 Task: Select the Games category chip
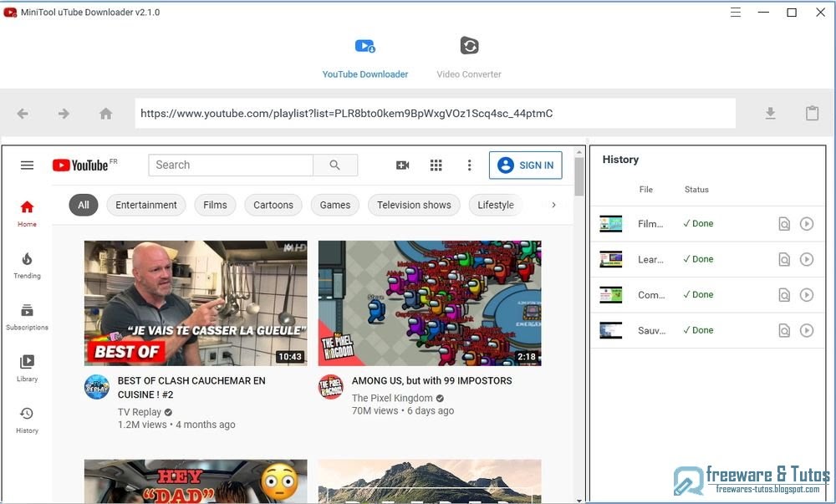[335, 205]
